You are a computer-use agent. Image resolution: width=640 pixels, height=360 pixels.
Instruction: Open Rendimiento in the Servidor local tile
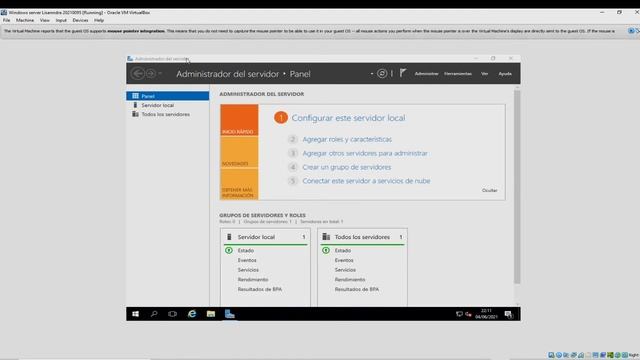click(253, 280)
